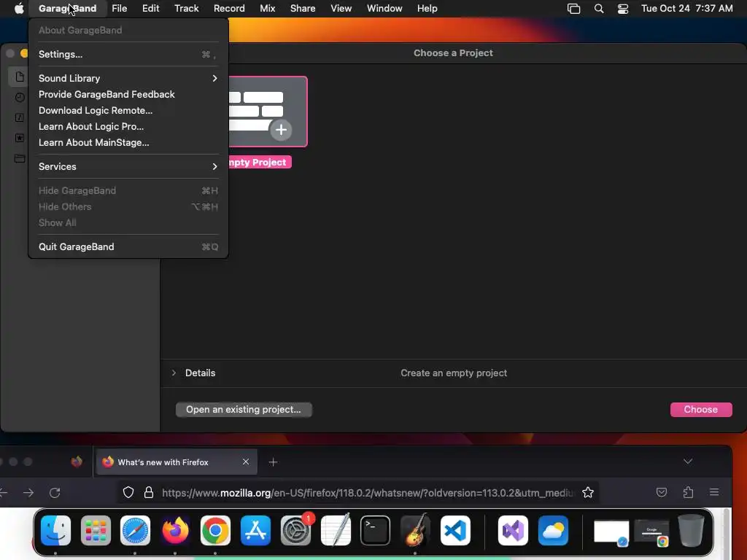Viewport: 747px width, 560px height.
Task: Open Terminal from the Dock
Action: pyautogui.click(x=376, y=530)
